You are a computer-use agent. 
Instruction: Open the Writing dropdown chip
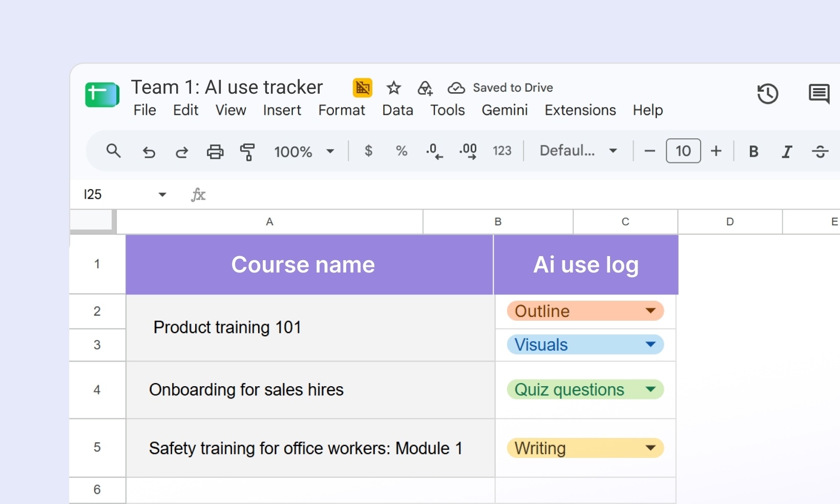pyautogui.click(x=585, y=448)
